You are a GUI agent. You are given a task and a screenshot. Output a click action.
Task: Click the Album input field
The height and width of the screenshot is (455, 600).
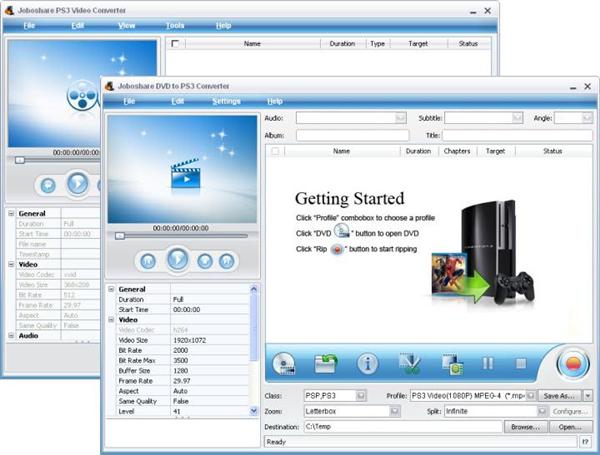(352, 135)
